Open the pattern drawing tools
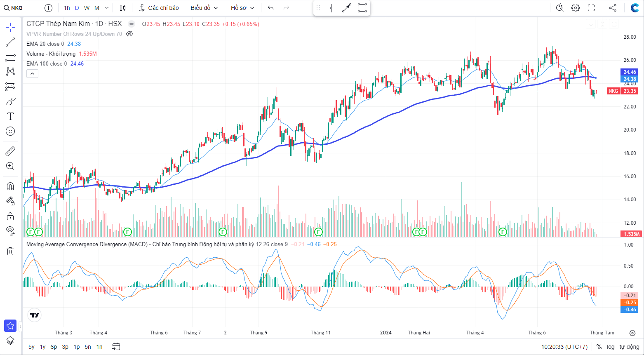 click(10, 72)
